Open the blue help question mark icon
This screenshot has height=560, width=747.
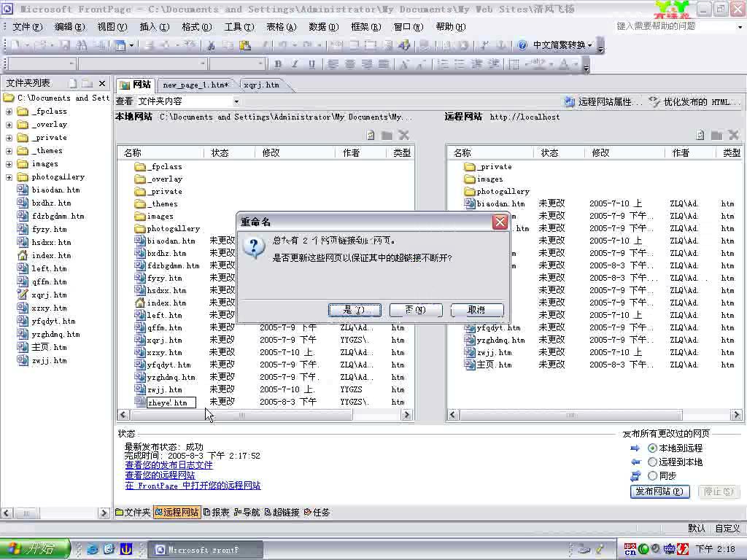click(x=522, y=45)
